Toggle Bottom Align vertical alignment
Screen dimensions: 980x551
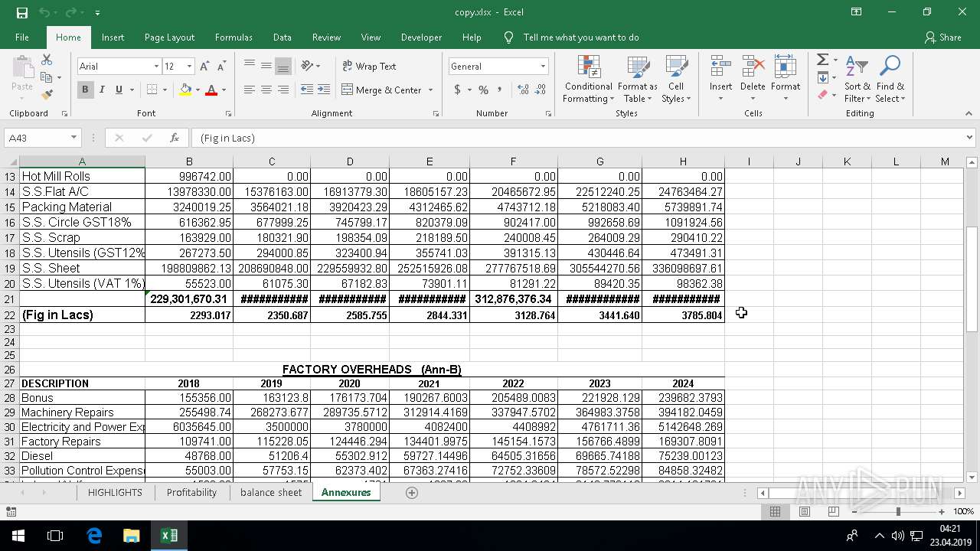point(283,66)
